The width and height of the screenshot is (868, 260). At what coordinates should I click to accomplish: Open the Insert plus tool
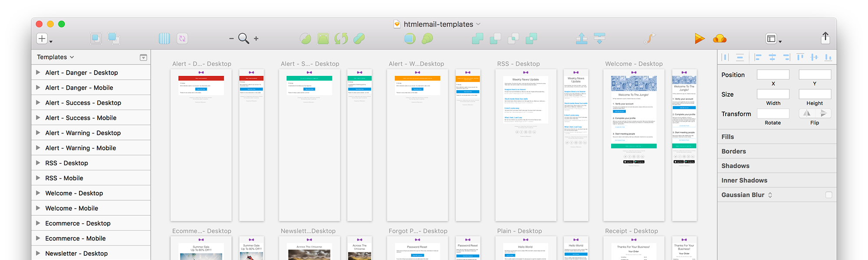42,39
